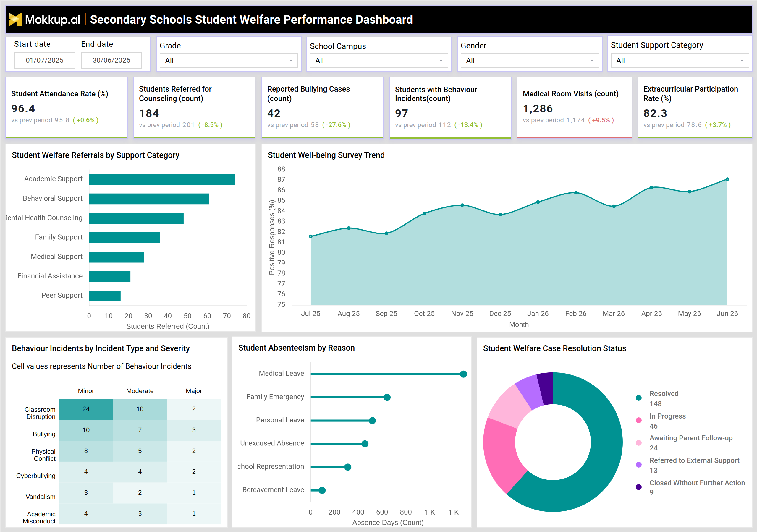
Task: Click the Aug 25 trend data point
Action: coord(349,228)
